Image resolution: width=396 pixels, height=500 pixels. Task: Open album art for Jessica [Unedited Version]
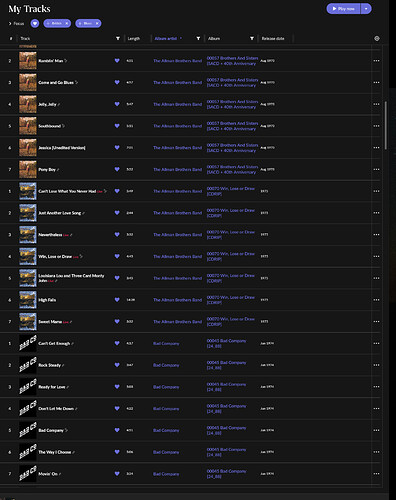coord(28,147)
